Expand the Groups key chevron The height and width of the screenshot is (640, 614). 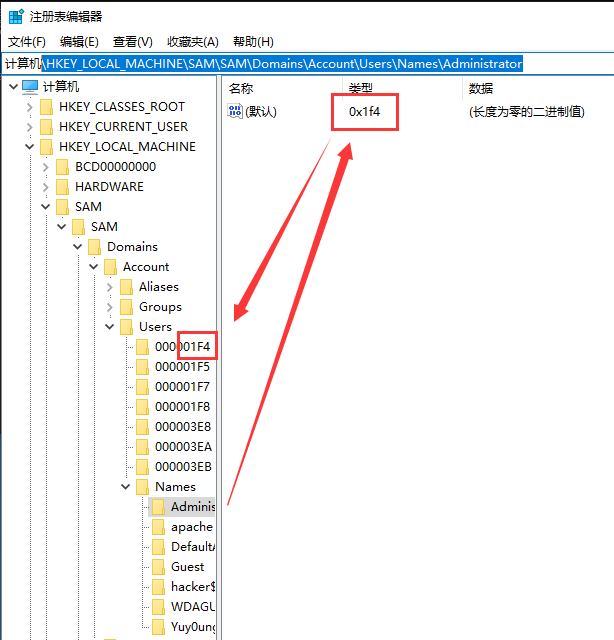[109, 307]
